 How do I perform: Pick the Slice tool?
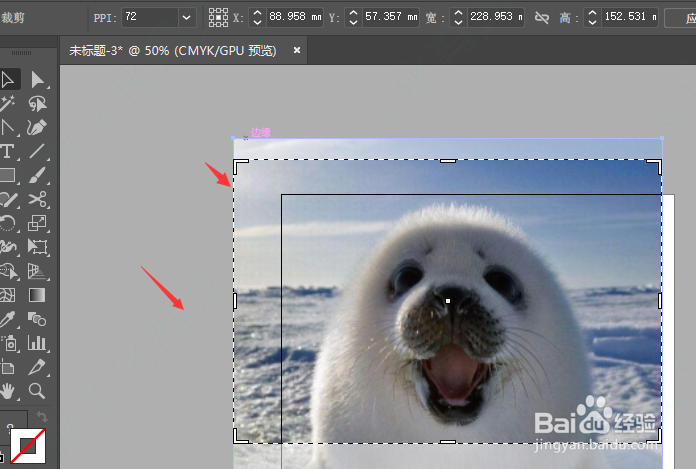[37, 367]
